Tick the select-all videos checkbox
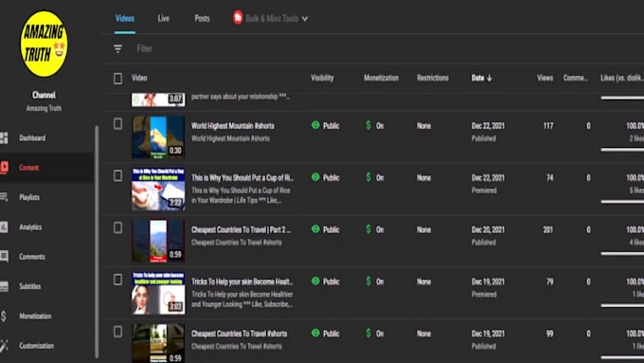 [x=117, y=78]
